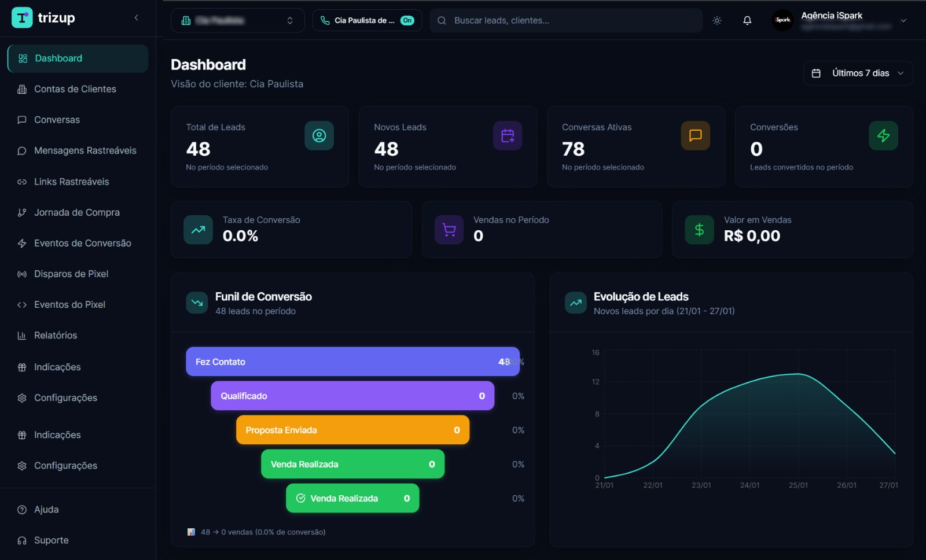Expand the Agência iSpark account menu
The width and height of the screenshot is (926, 560).
pyautogui.click(x=904, y=20)
